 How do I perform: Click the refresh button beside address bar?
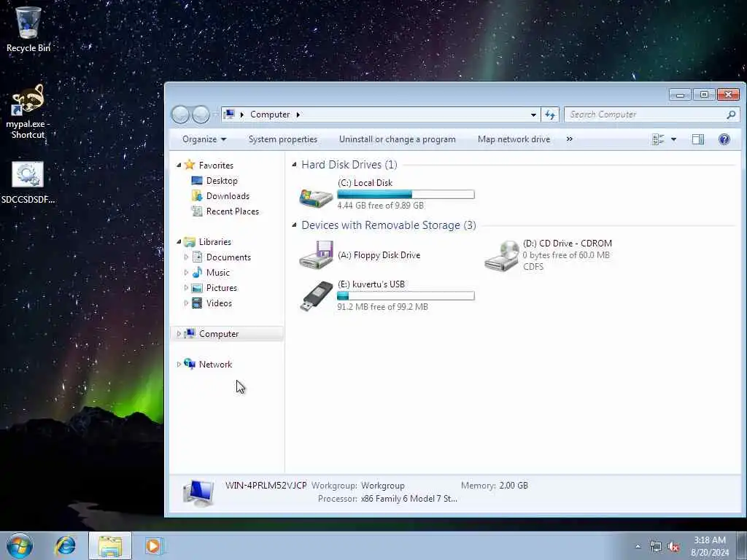[550, 114]
